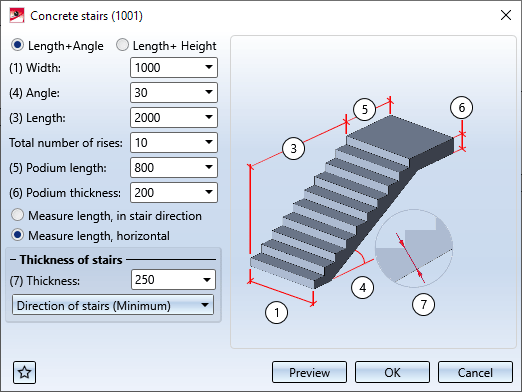Screen dimensions: 522x392
Task: Click the Thickness field showing 250
Action: pyautogui.click(x=173, y=280)
